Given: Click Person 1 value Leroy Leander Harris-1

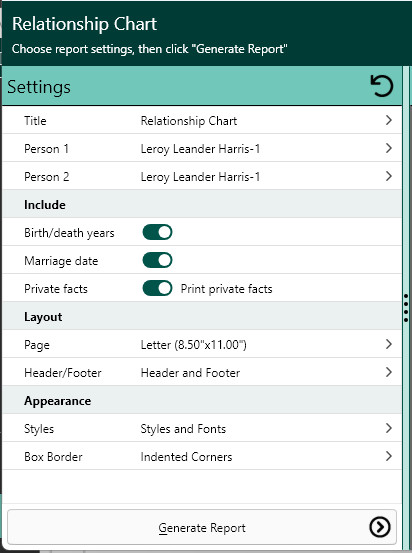Looking at the screenshot, I should (x=200, y=149).
